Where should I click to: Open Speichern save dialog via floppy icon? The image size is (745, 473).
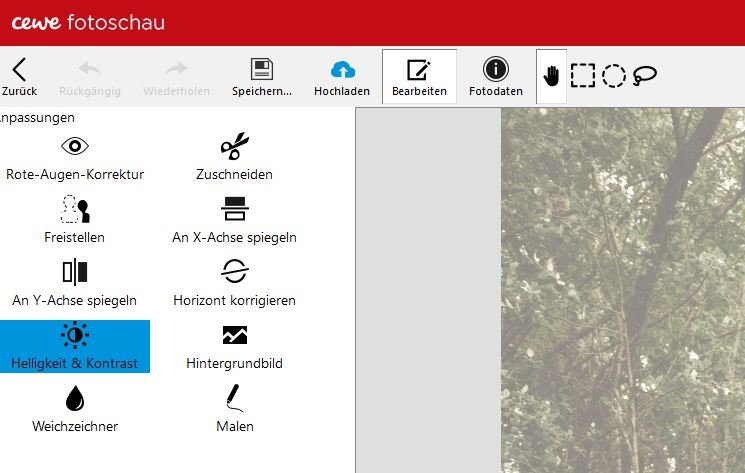(262, 77)
